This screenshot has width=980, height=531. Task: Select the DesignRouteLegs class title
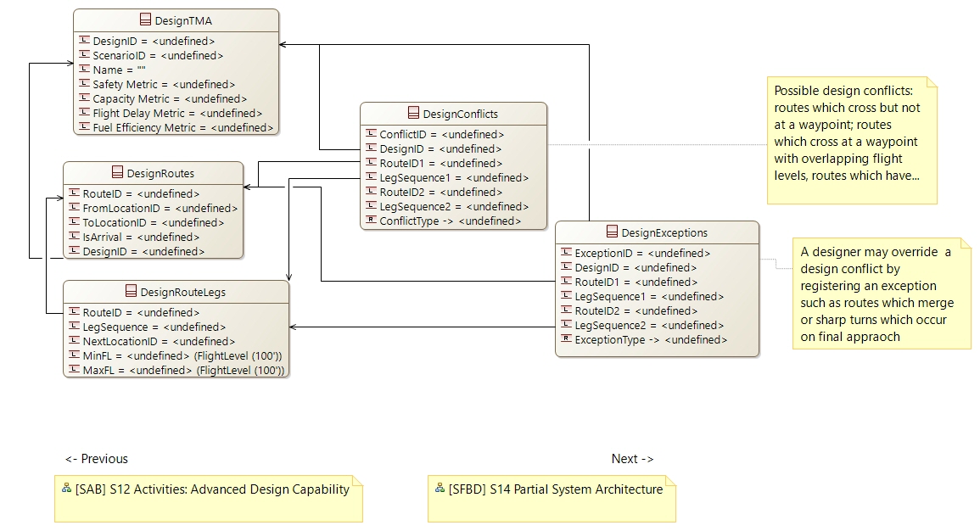click(x=183, y=292)
